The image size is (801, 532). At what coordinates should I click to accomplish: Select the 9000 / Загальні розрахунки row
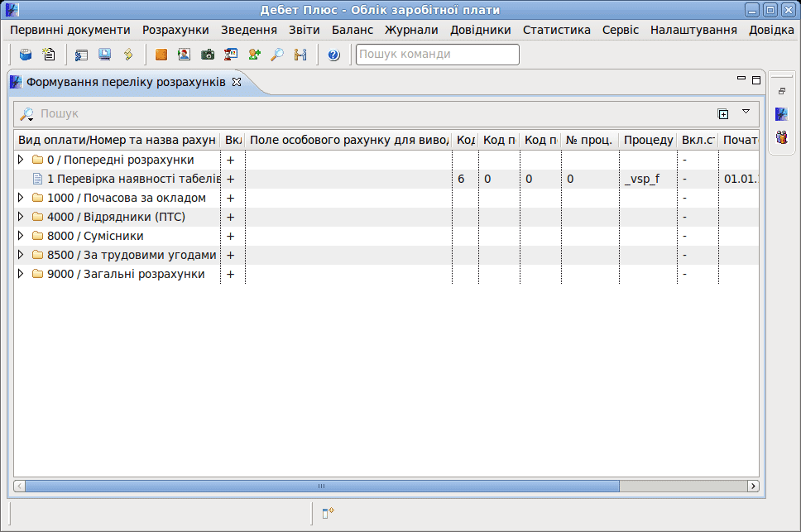(386, 274)
